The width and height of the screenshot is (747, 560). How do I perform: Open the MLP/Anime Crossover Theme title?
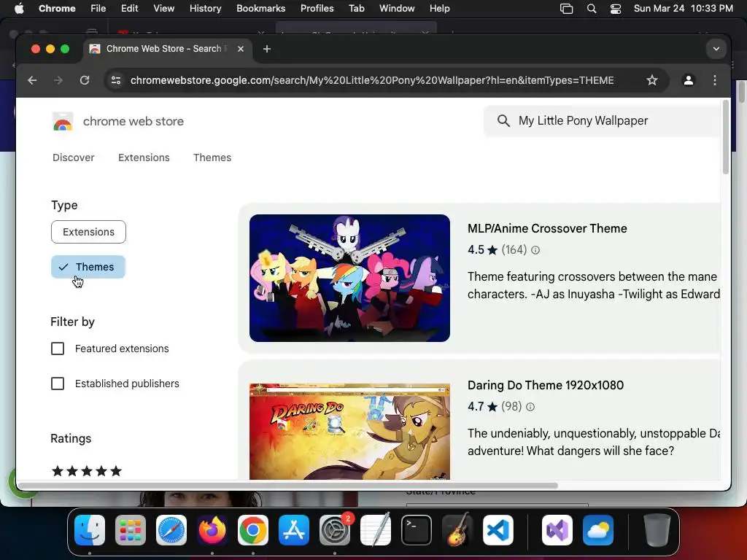[547, 228]
